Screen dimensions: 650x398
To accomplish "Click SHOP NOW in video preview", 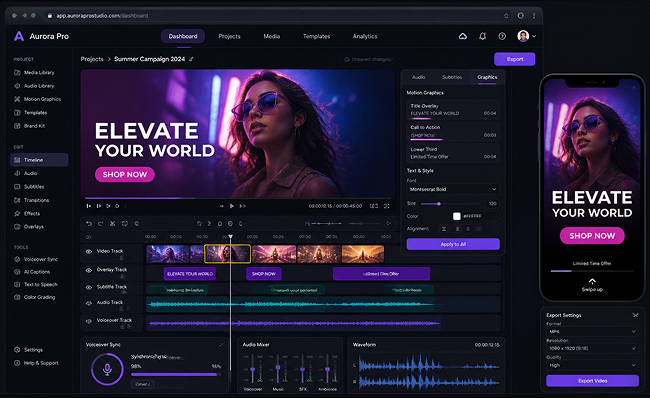I will (125, 175).
